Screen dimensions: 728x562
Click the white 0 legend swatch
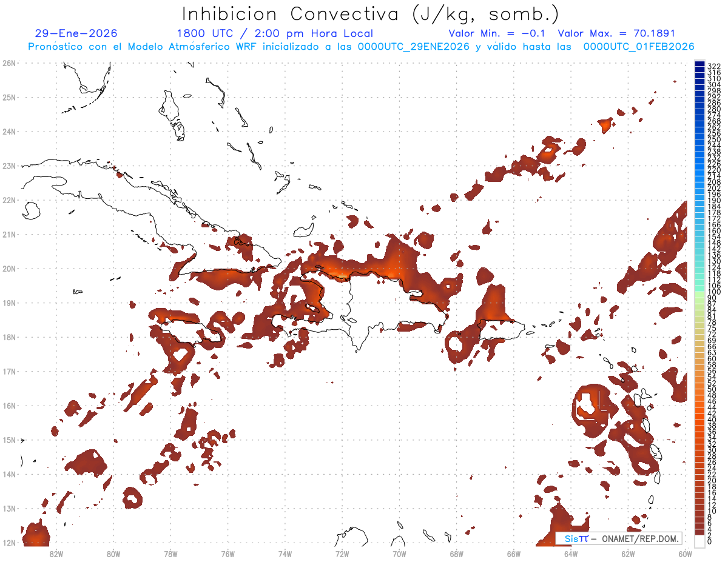click(699, 540)
